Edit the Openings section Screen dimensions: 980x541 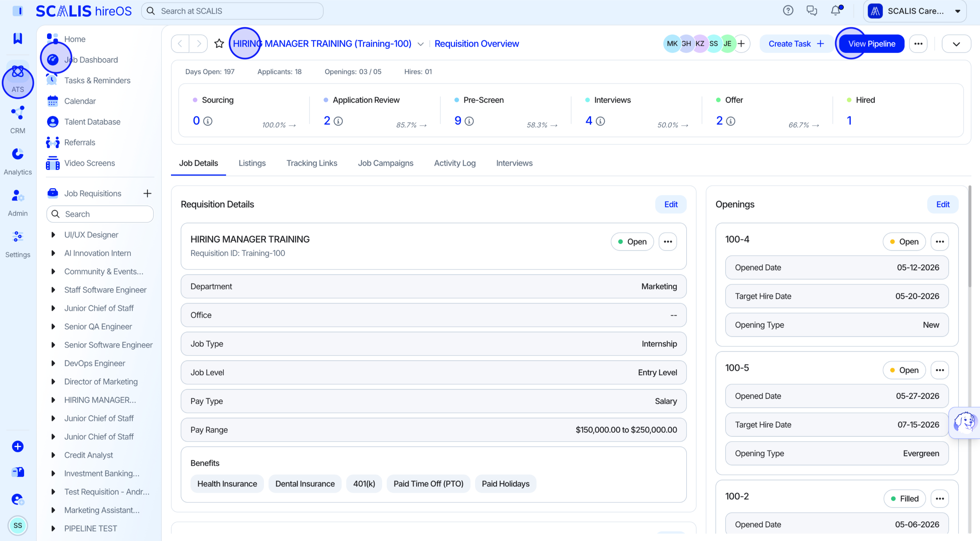point(943,205)
